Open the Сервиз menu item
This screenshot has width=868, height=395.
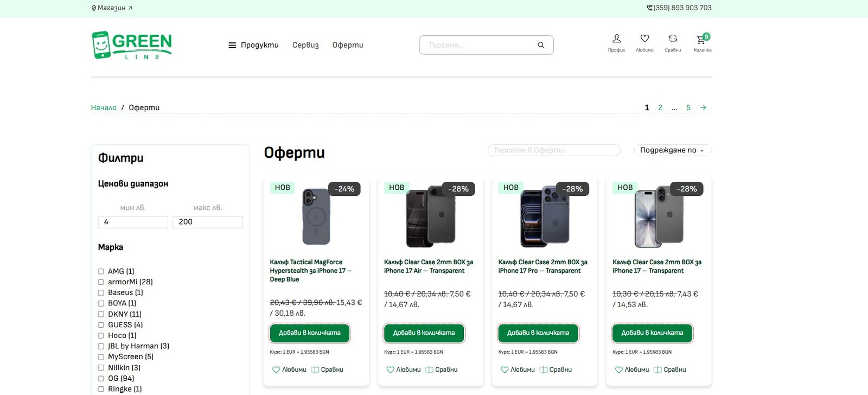click(305, 45)
